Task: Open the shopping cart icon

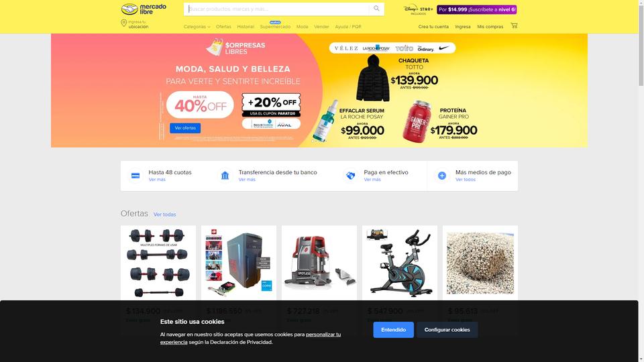Action: [514, 25]
